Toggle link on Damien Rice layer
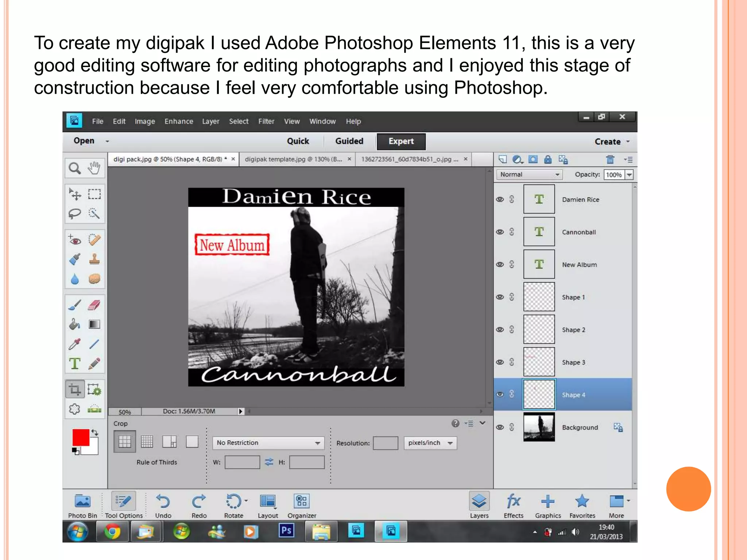 (512, 199)
